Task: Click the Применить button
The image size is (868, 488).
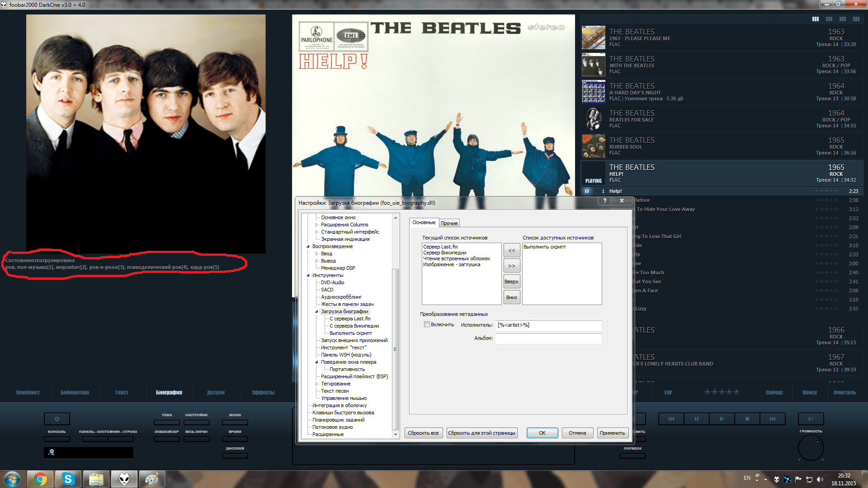Action: click(x=612, y=433)
